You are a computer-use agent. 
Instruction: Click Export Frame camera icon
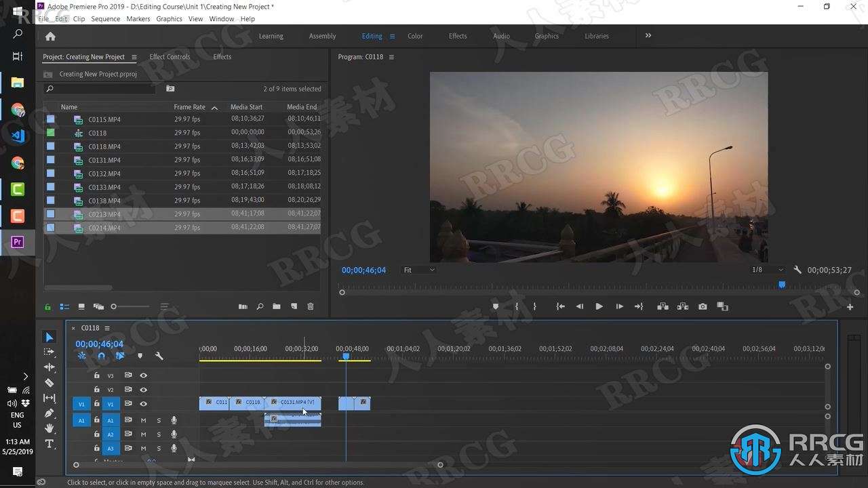[703, 306]
